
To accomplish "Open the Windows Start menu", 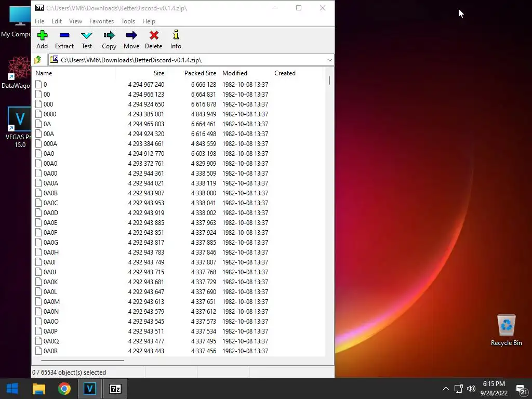I will (12, 389).
